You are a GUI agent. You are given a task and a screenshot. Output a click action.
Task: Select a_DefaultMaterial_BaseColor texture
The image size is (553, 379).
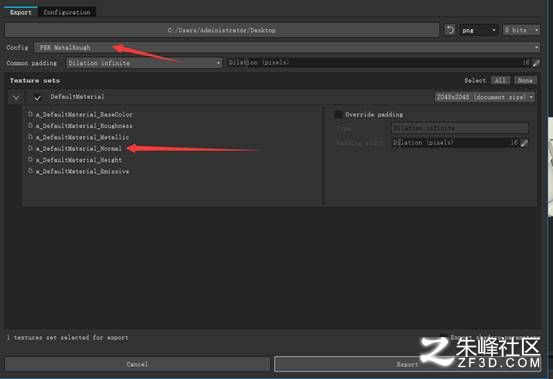(84, 115)
